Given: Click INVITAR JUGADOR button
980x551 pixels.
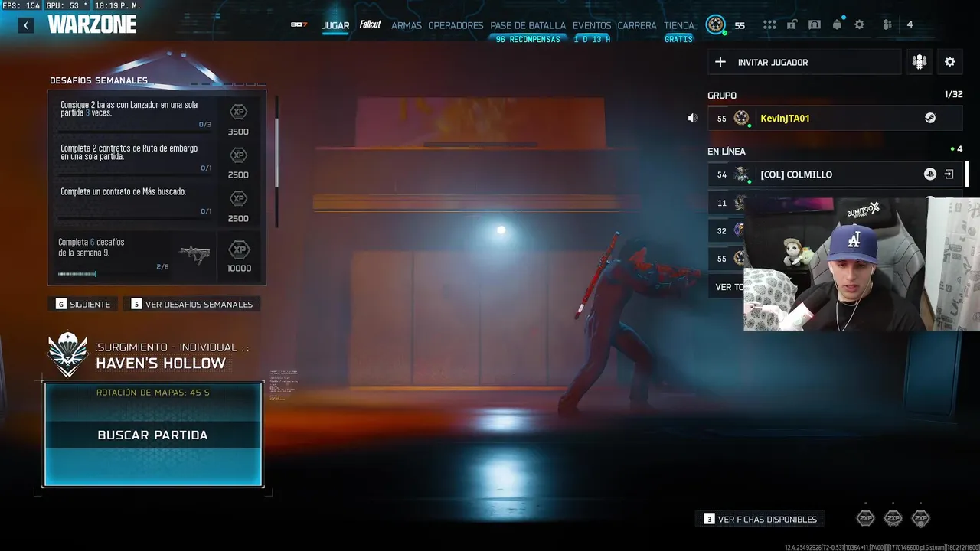Looking at the screenshot, I should coord(805,62).
